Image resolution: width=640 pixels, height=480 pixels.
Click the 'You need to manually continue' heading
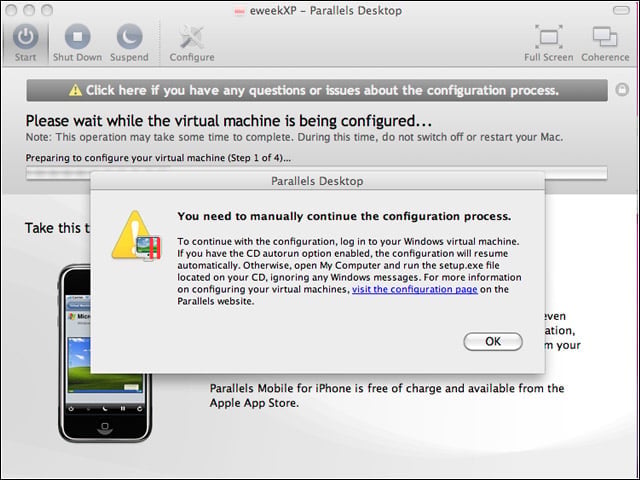pos(344,216)
